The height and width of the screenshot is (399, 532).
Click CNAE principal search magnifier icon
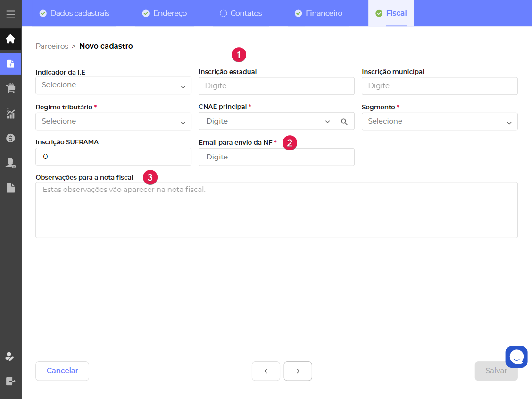coord(344,122)
